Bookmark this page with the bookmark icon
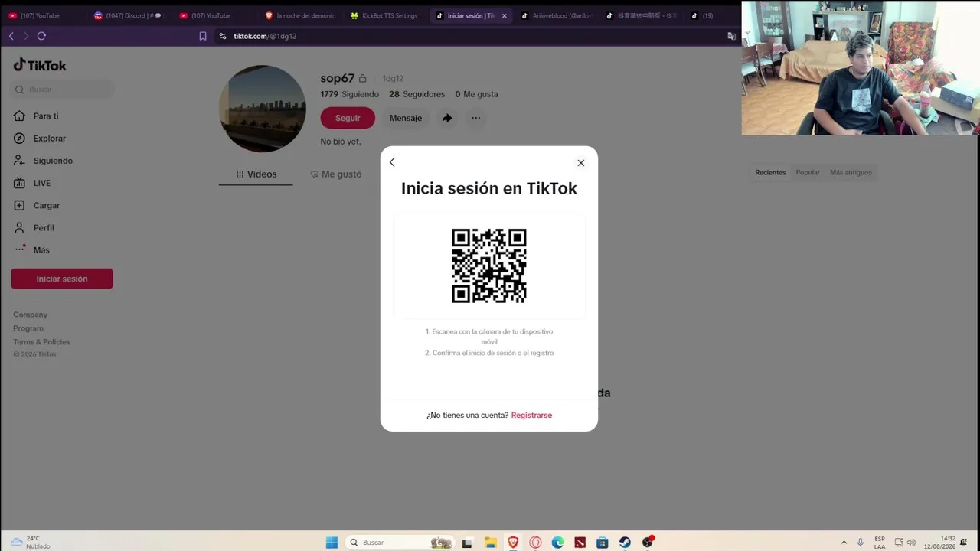Image resolution: width=980 pixels, height=551 pixels. coord(203,36)
